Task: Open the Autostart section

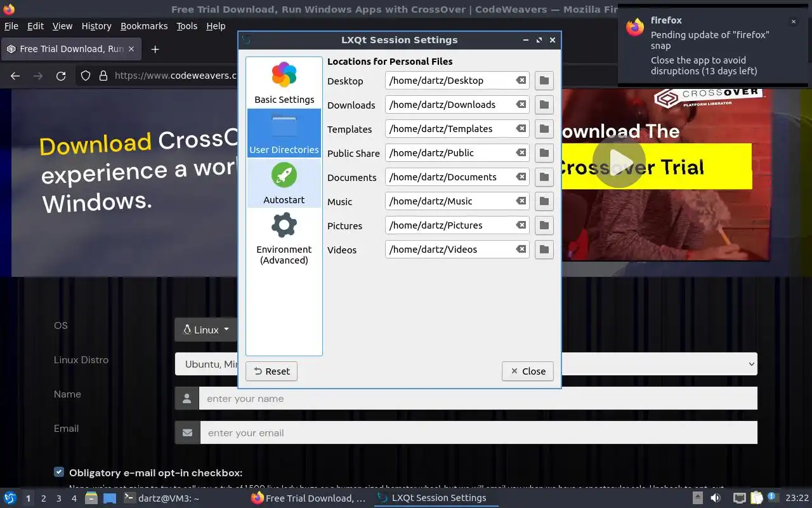Action: click(284, 184)
